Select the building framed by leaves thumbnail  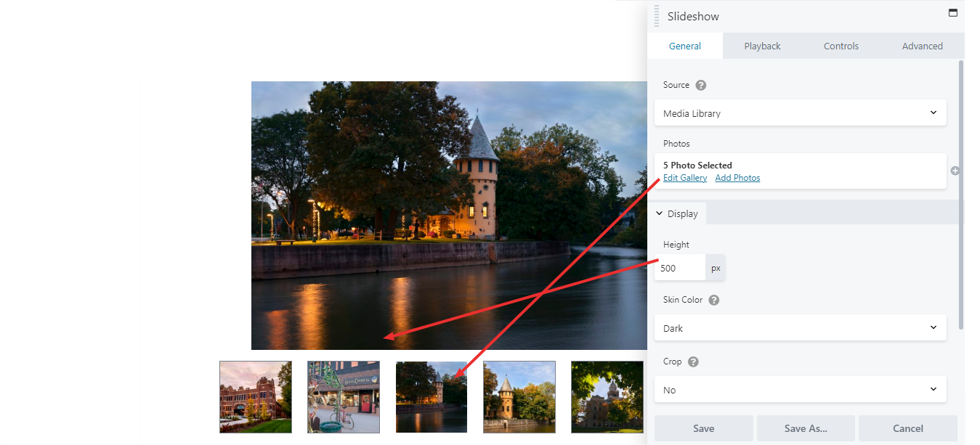point(607,397)
